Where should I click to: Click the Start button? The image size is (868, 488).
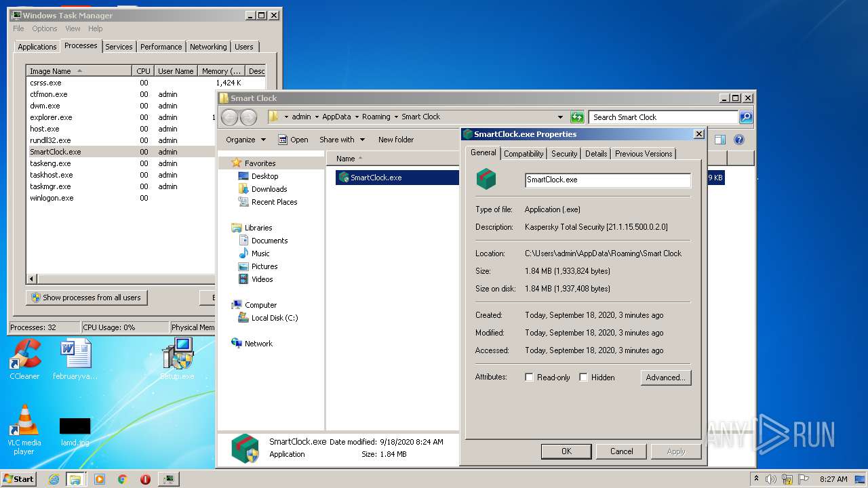18,479
